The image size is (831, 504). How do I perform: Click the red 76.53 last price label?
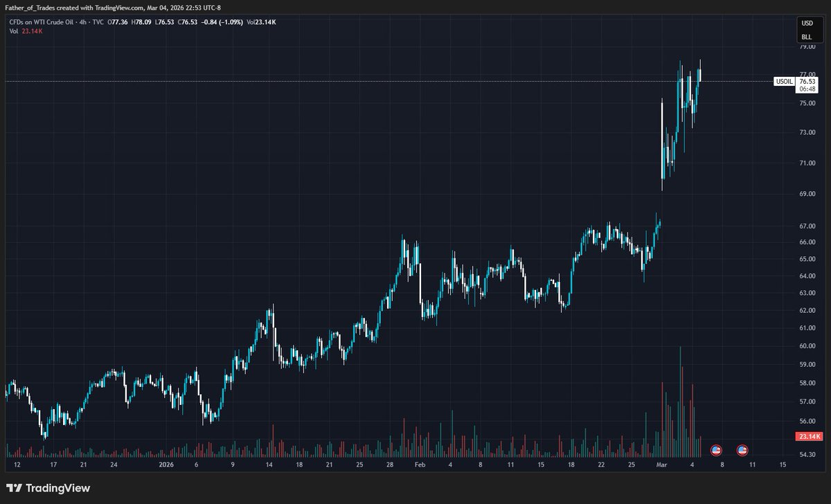click(x=806, y=81)
